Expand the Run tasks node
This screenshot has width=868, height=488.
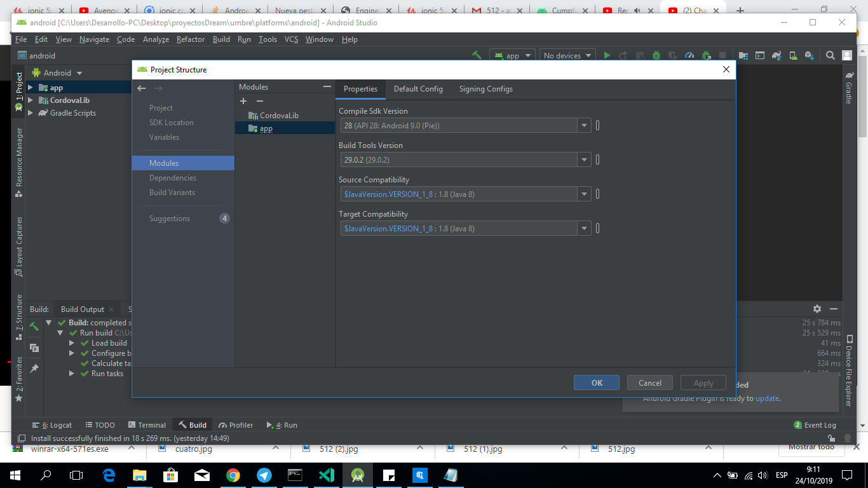pos(72,374)
